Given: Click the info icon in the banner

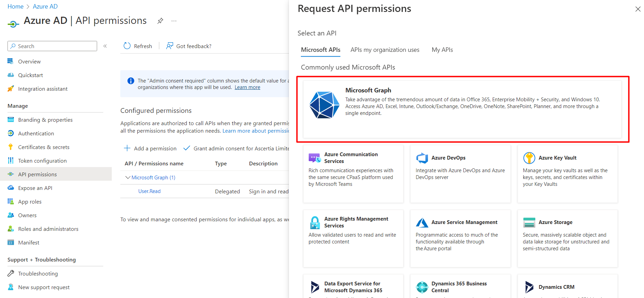Looking at the screenshot, I should (131, 81).
